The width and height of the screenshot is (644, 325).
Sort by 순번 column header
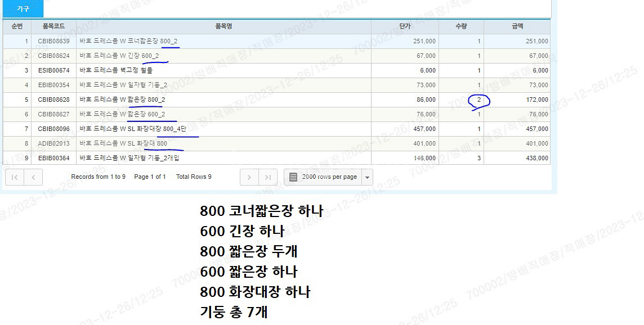click(17, 26)
